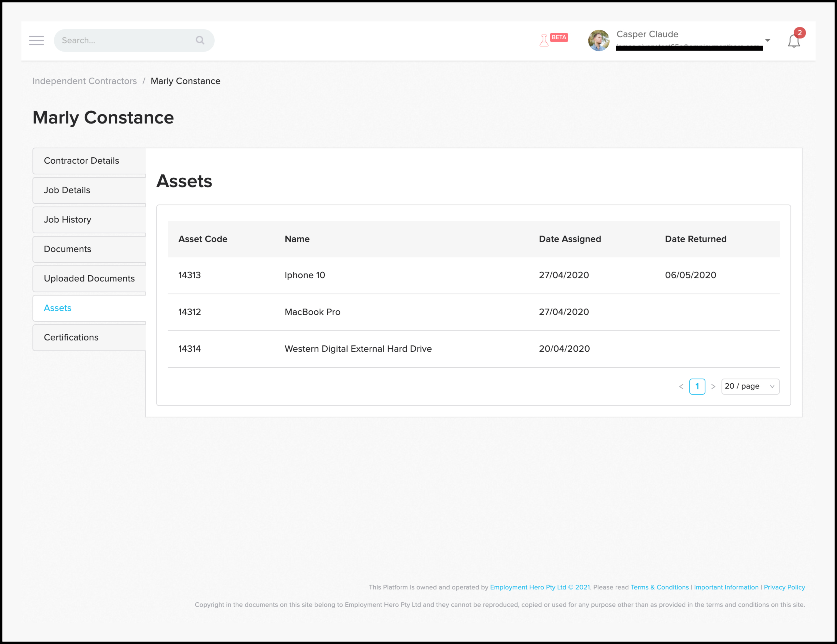The width and height of the screenshot is (837, 644).
Task: Go to previous page arrow
Action: coord(681,387)
